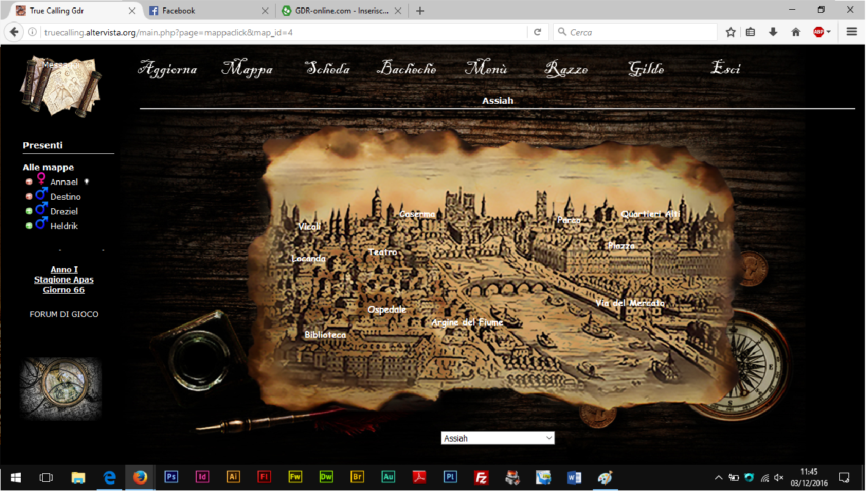Open the Messaggi scrolls icon
The width and height of the screenshot is (868, 491).
click(x=60, y=85)
